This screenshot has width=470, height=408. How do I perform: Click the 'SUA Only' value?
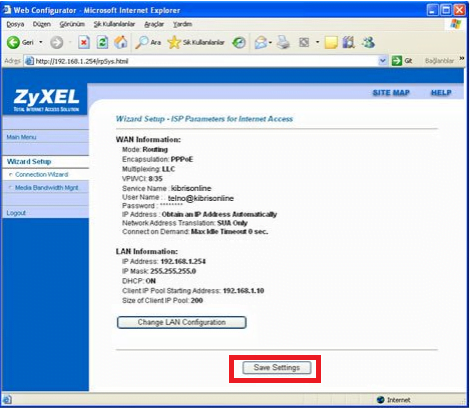232,223
